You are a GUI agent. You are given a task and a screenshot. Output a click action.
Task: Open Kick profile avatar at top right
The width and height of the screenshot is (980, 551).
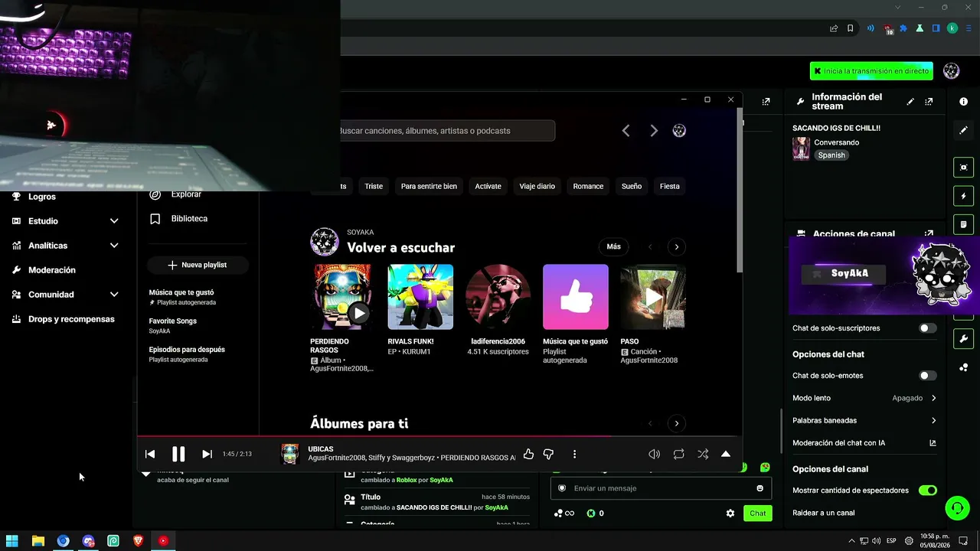click(952, 71)
